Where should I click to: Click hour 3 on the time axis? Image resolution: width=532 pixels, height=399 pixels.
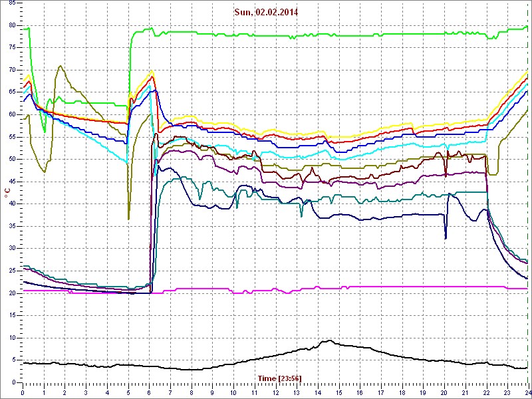click(x=86, y=392)
